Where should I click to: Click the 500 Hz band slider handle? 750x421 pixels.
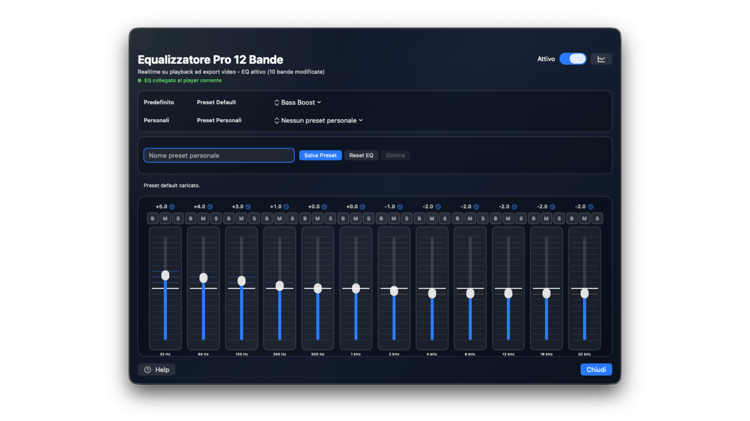(318, 288)
